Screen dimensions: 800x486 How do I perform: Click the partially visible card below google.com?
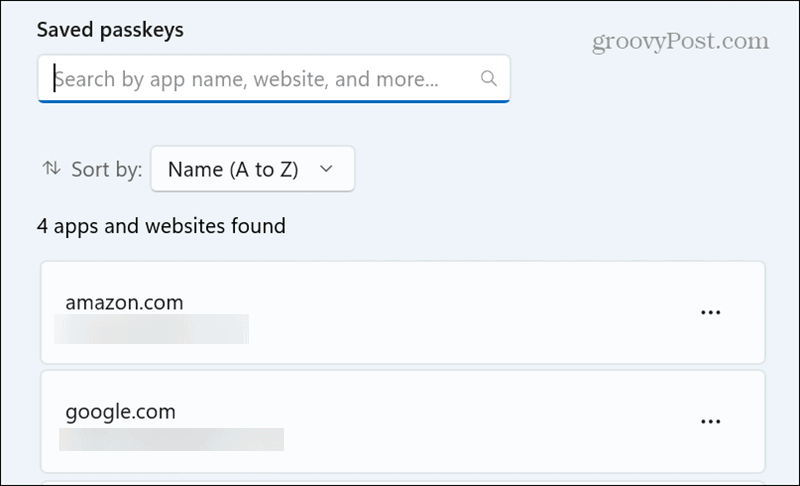click(x=402, y=481)
